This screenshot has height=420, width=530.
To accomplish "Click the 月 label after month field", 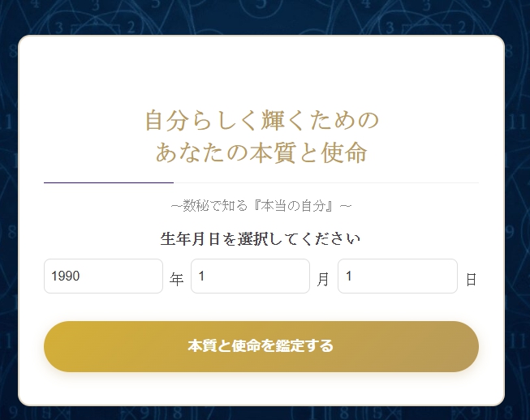I will [323, 280].
